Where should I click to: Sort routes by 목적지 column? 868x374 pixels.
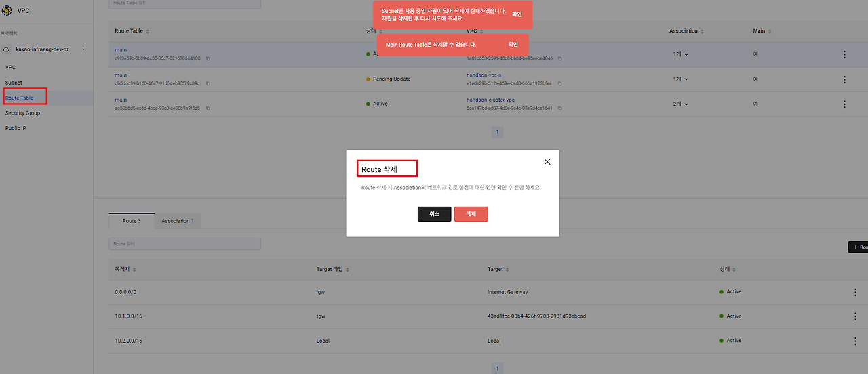[125, 269]
